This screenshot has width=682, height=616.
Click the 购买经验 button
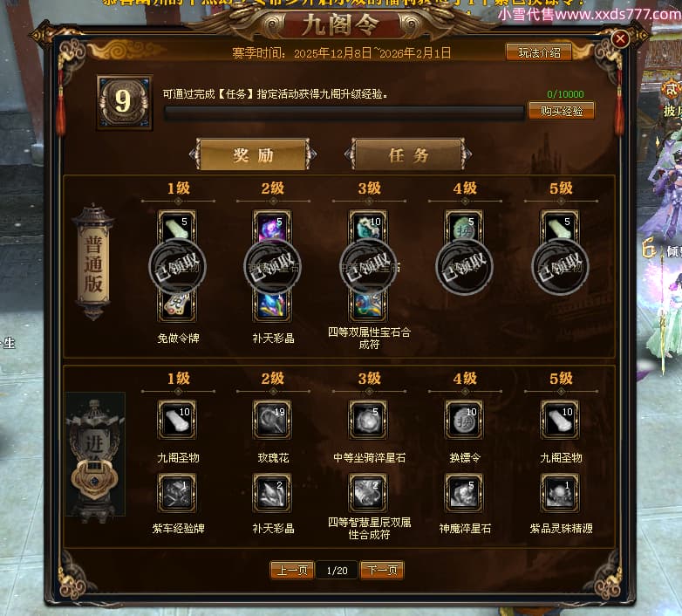pos(562,111)
